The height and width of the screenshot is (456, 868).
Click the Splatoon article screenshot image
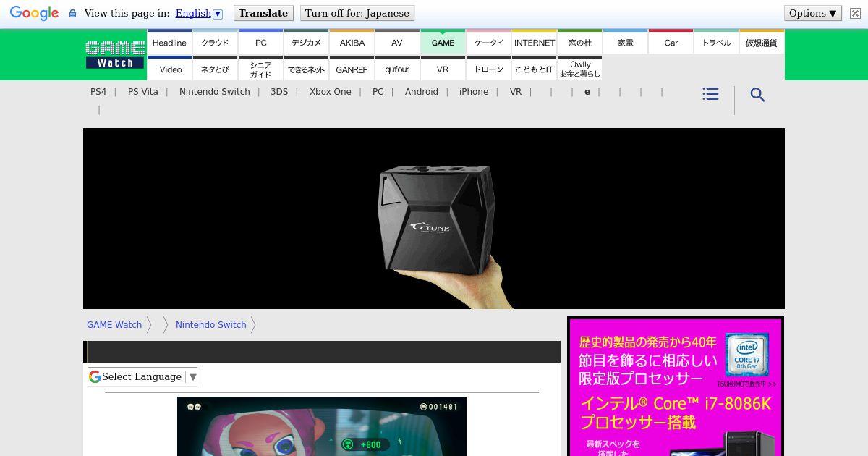click(x=322, y=426)
